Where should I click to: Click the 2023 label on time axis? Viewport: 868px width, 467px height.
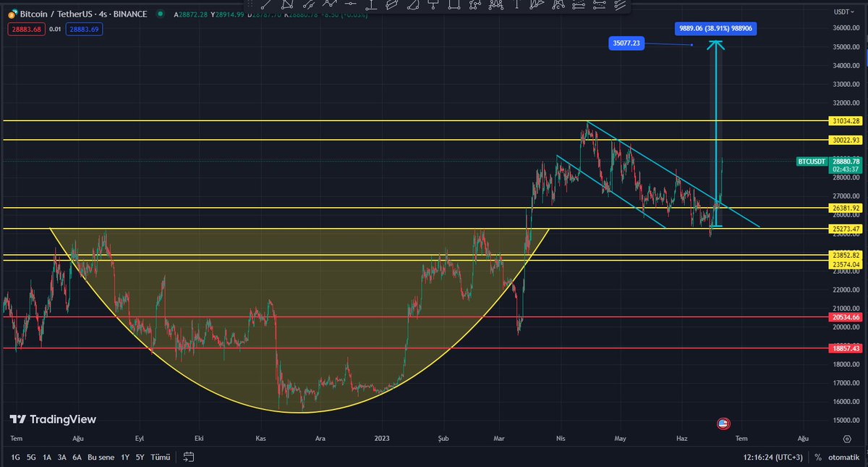pos(382,439)
